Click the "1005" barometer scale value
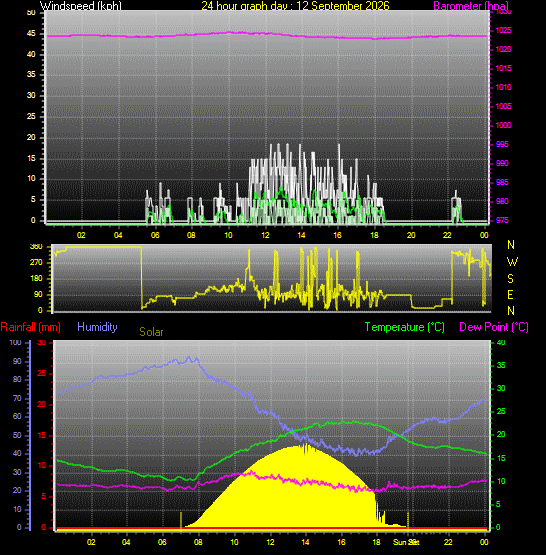 [x=503, y=106]
